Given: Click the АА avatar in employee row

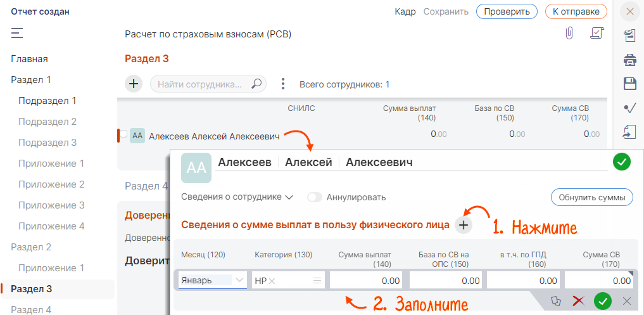Looking at the screenshot, I should [x=137, y=136].
